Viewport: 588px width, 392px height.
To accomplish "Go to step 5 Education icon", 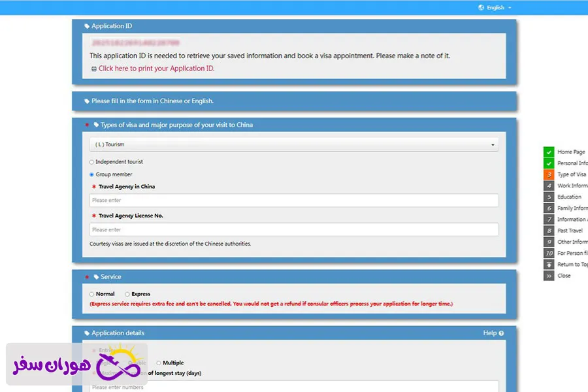I will [x=549, y=197].
